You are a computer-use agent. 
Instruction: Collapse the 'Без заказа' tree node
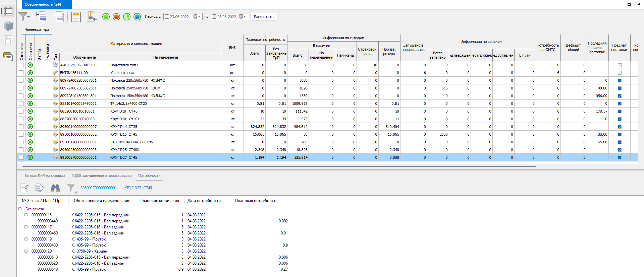click(x=20, y=209)
